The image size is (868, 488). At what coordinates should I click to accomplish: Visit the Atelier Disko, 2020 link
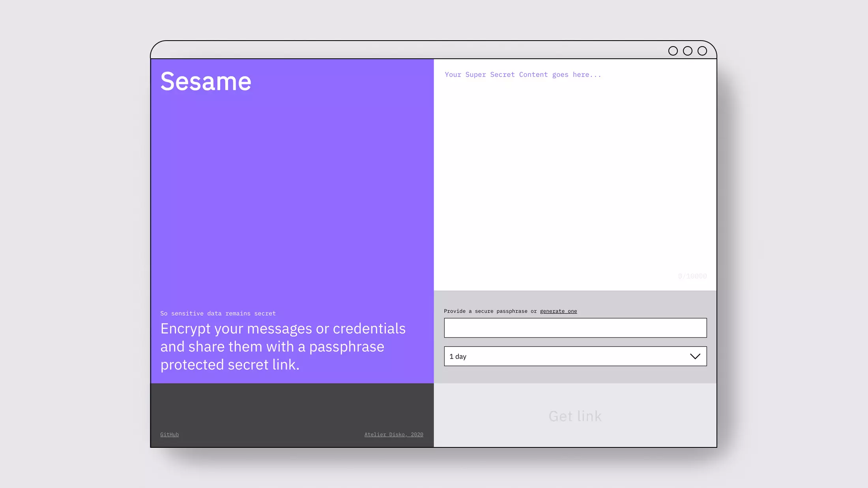pos(393,434)
